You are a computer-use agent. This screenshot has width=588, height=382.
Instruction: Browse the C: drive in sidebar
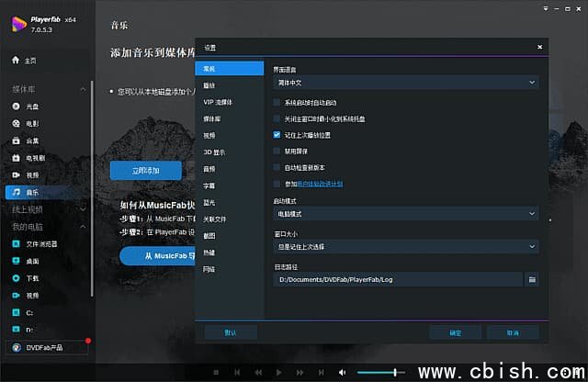22,312
